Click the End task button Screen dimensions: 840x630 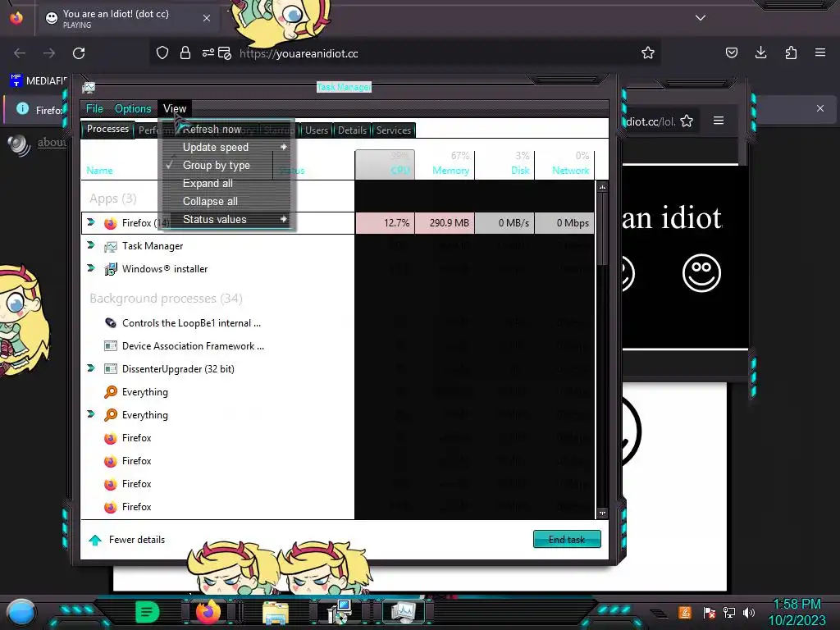pyautogui.click(x=567, y=540)
